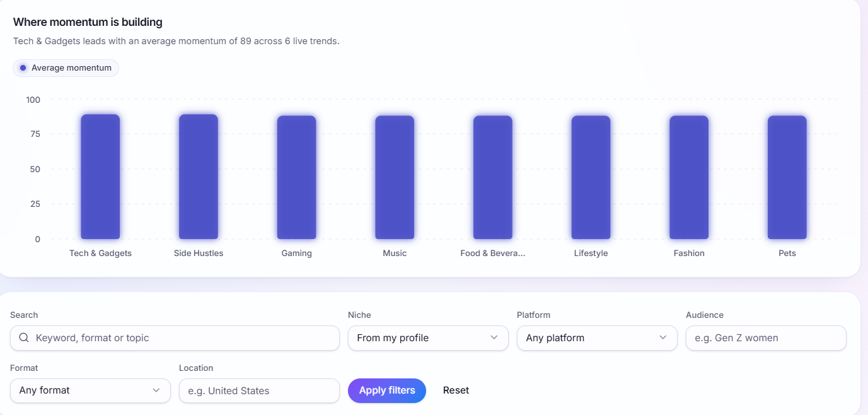Click the search magnifier icon

coord(24,338)
